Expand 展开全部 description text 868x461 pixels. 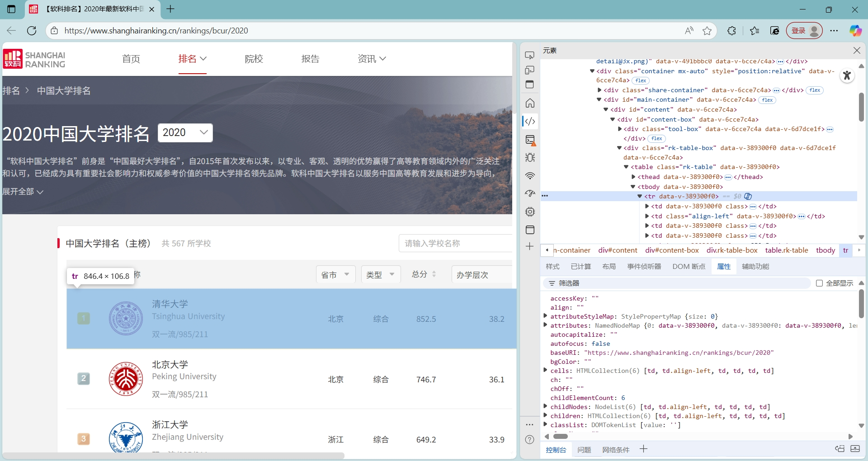pyautogui.click(x=23, y=192)
